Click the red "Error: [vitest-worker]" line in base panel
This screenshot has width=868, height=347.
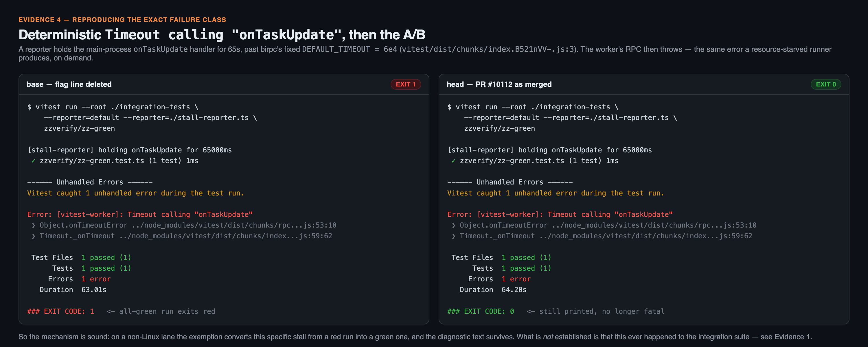coord(140,214)
